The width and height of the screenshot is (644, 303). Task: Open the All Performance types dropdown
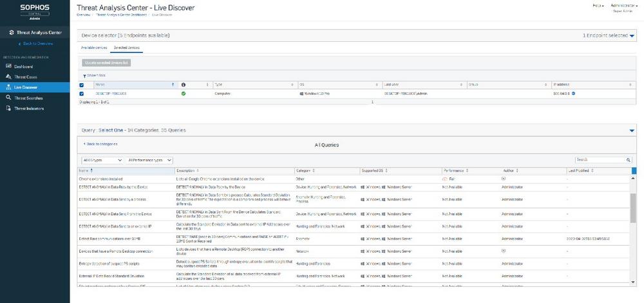(149, 160)
